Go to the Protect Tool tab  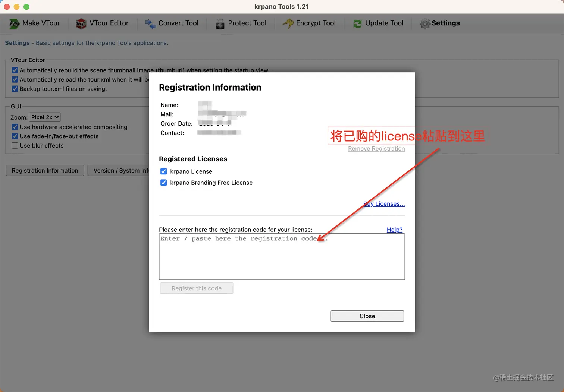(x=241, y=23)
